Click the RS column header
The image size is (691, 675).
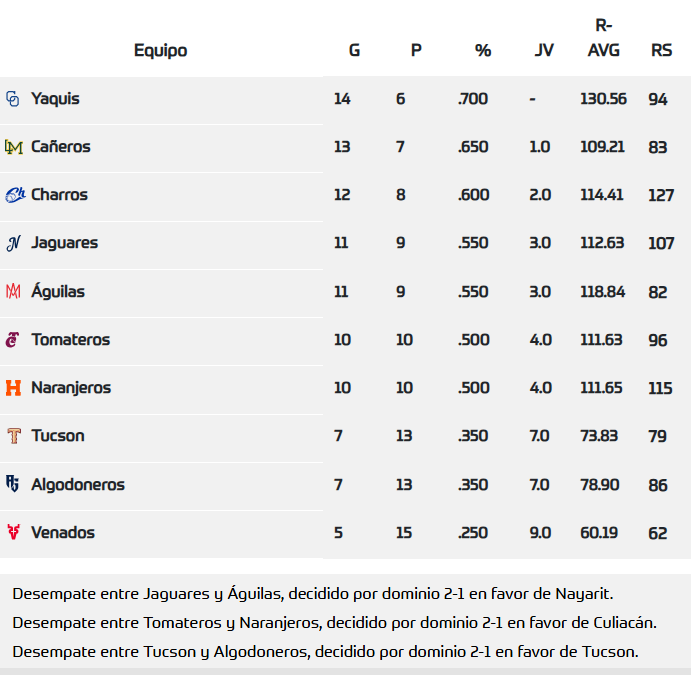[x=661, y=50]
